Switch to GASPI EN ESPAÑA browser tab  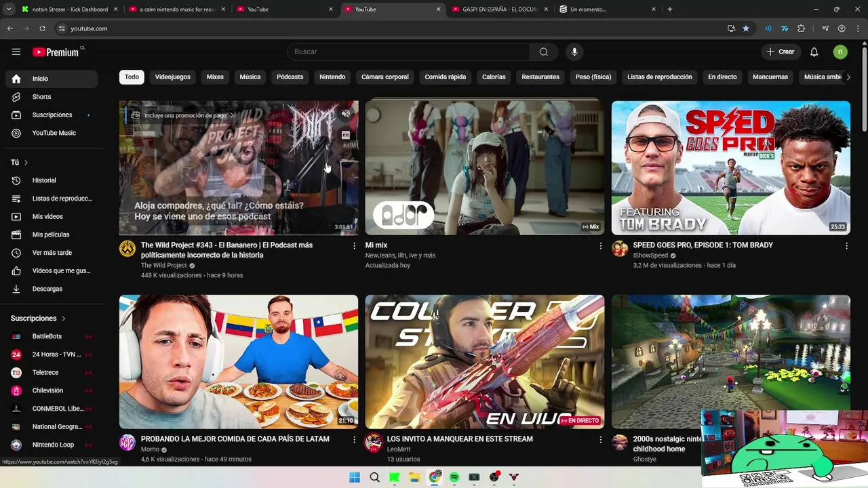click(500, 9)
